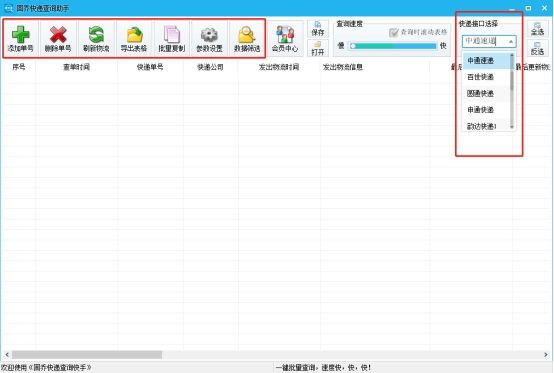Click the 保存 save button
The image size is (554, 373).
pyautogui.click(x=318, y=29)
